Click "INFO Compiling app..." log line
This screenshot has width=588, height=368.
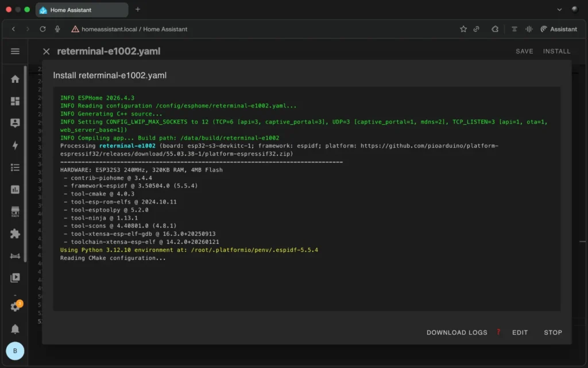[169, 138]
